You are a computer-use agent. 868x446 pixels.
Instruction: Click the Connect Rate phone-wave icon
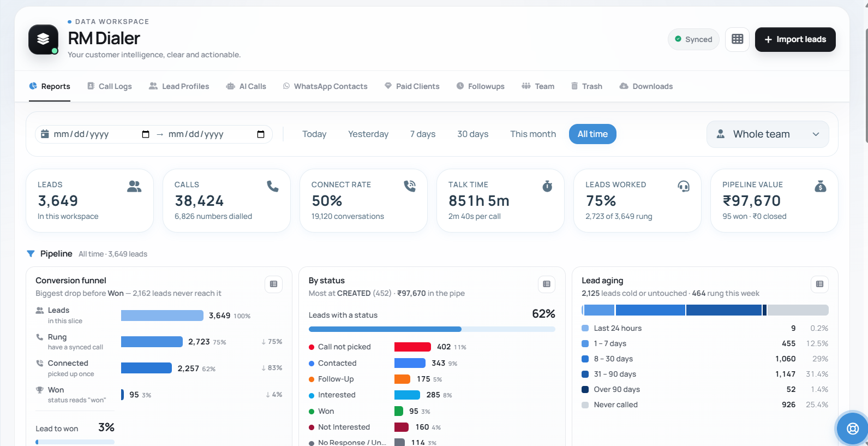(x=410, y=186)
